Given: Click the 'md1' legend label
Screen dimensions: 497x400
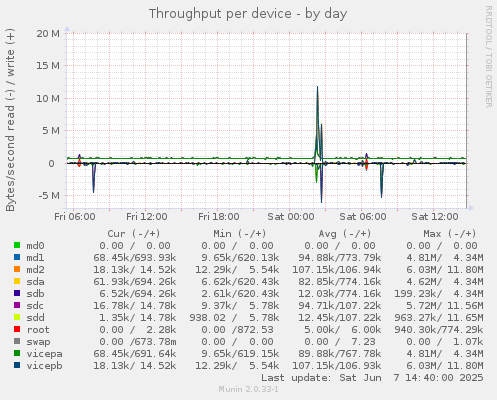Looking at the screenshot, I should pos(35,258).
